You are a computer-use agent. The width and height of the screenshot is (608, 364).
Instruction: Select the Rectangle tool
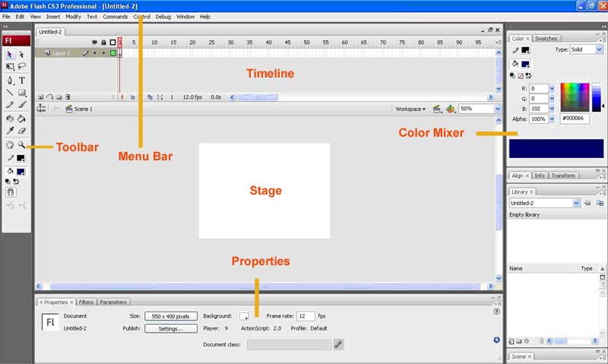(22, 92)
